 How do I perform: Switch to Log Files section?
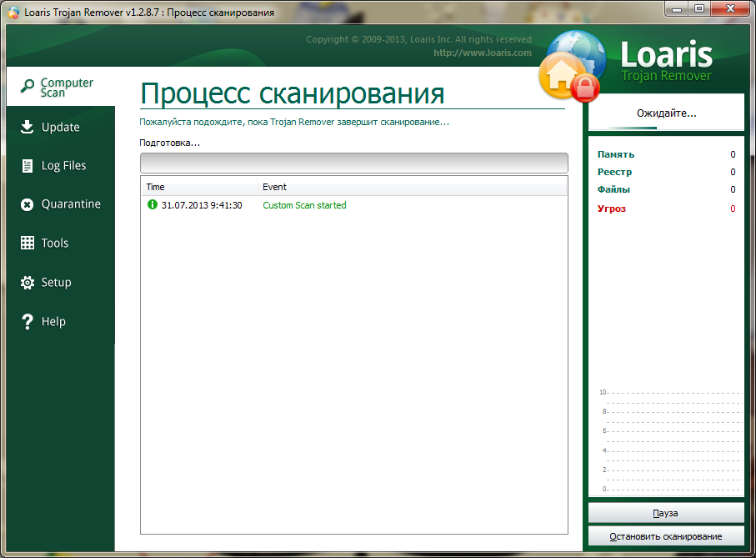tap(61, 166)
